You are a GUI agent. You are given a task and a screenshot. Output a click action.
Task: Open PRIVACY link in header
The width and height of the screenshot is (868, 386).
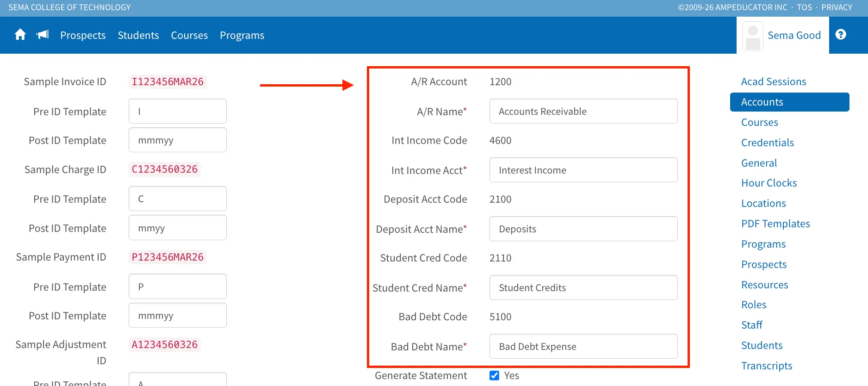pyautogui.click(x=837, y=7)
